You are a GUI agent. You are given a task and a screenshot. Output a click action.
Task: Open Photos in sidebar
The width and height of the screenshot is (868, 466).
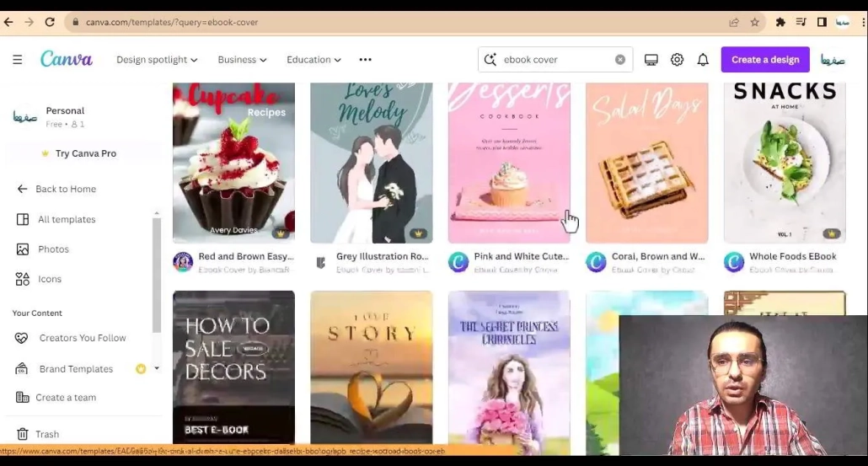(x=43, y=249)
